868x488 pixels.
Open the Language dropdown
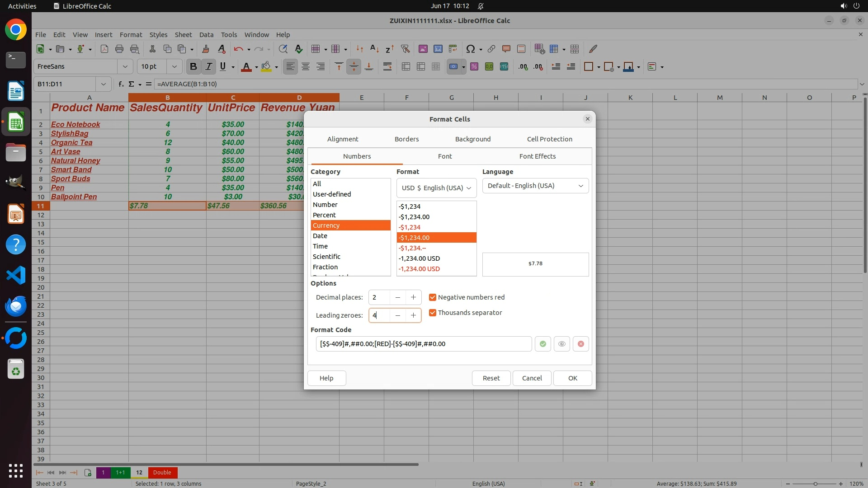tap(535, 186)
